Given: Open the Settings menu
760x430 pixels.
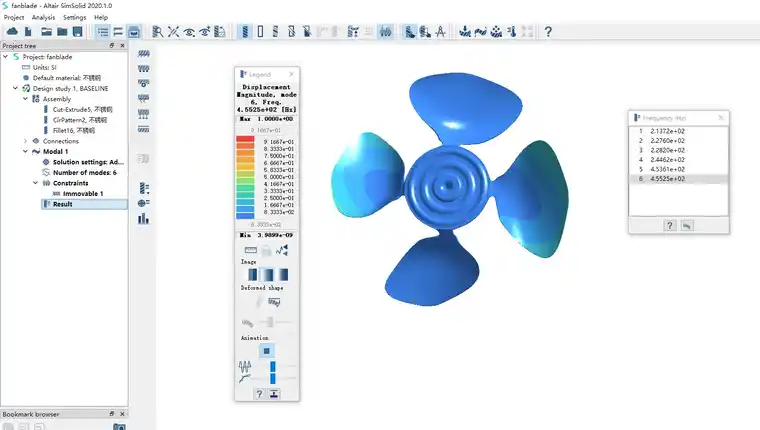Looking at the screenshot, I should [x=74, y=17].
